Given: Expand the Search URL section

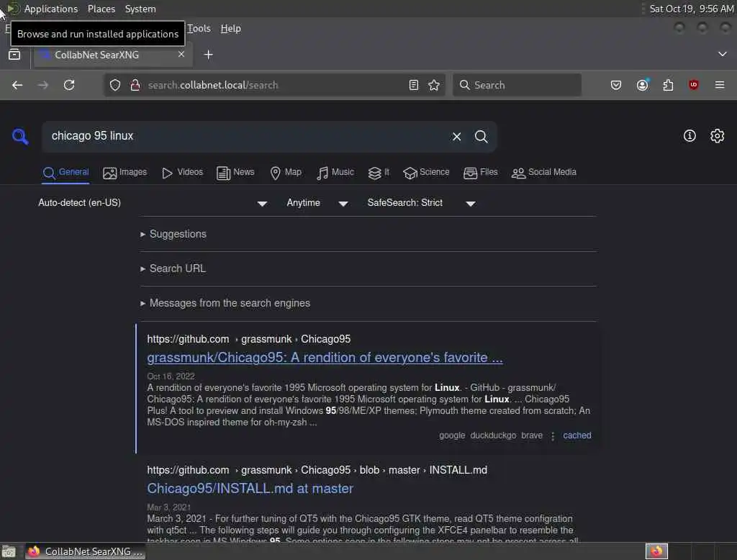Looking at the screenshot, I should click(173, 268).
